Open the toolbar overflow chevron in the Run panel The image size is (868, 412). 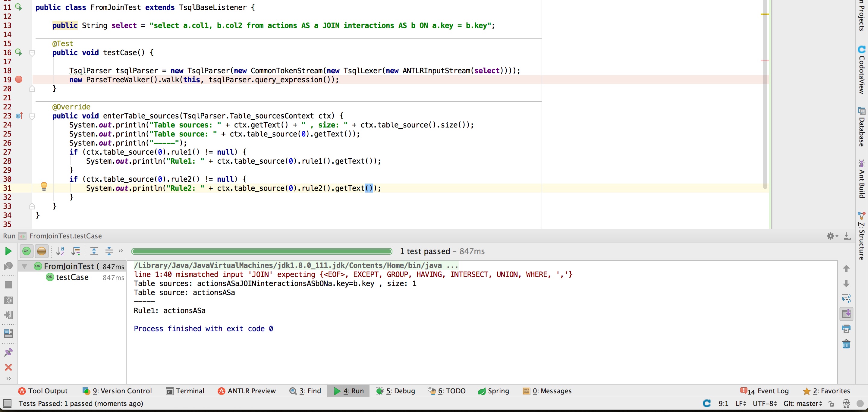click(x=120, y=251)
